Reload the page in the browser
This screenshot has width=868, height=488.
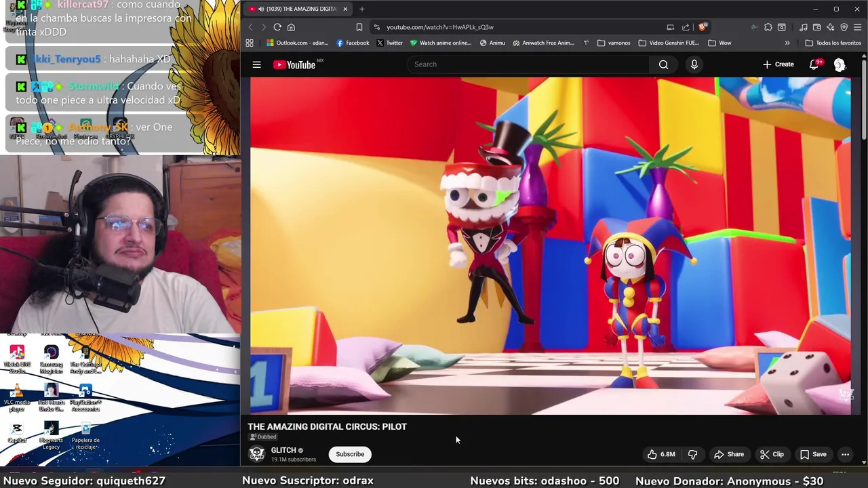tap(277, 27)
